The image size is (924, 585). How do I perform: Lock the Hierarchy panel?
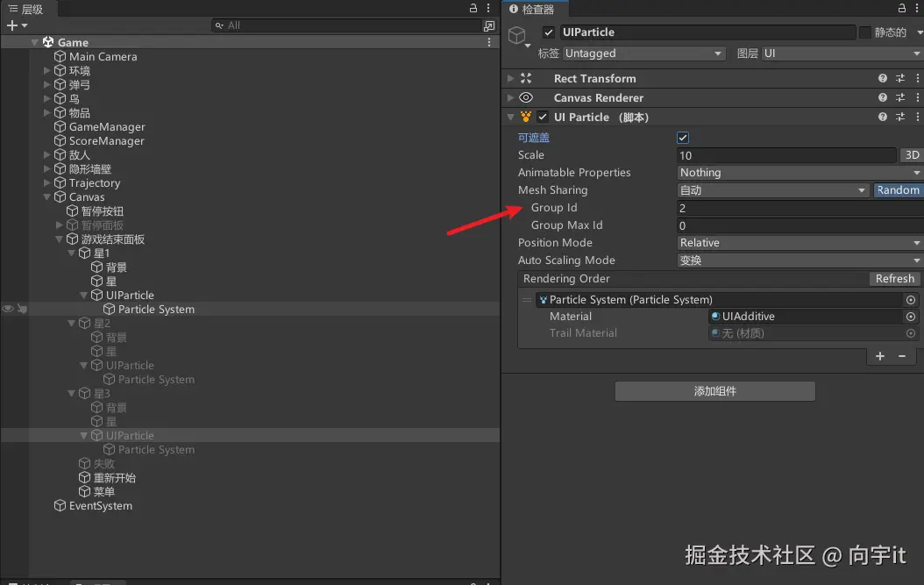point(473,8)
